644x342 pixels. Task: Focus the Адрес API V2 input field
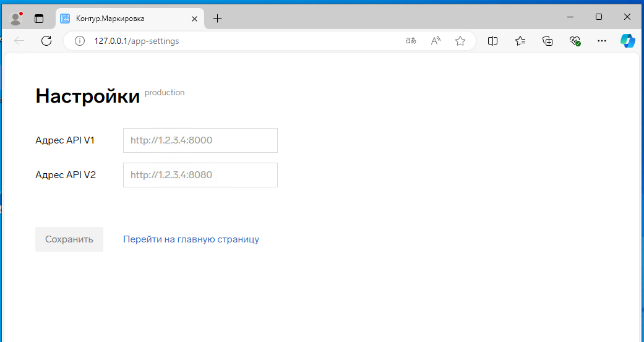pos(200,175)
